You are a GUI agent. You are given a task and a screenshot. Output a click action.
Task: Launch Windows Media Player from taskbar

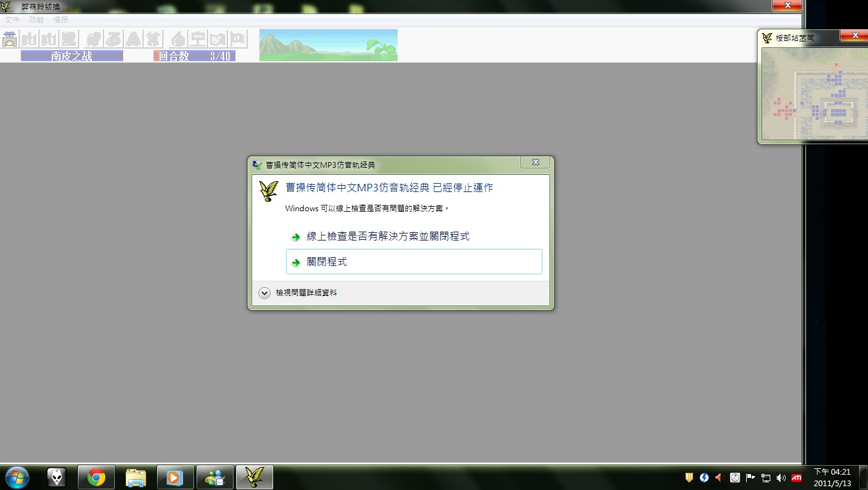(175, 477)
